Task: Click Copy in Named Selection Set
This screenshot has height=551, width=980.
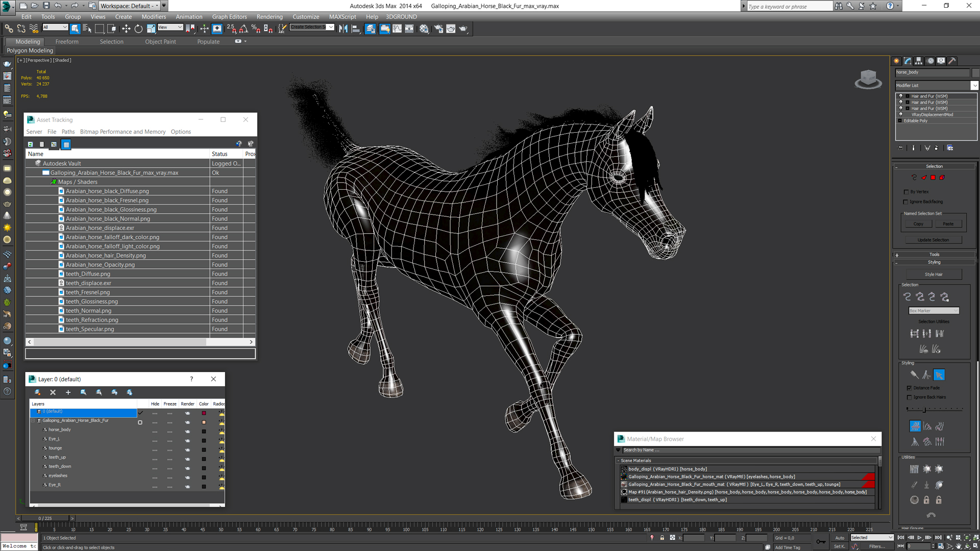Action: pyautogui.click(x=918, y=224)
